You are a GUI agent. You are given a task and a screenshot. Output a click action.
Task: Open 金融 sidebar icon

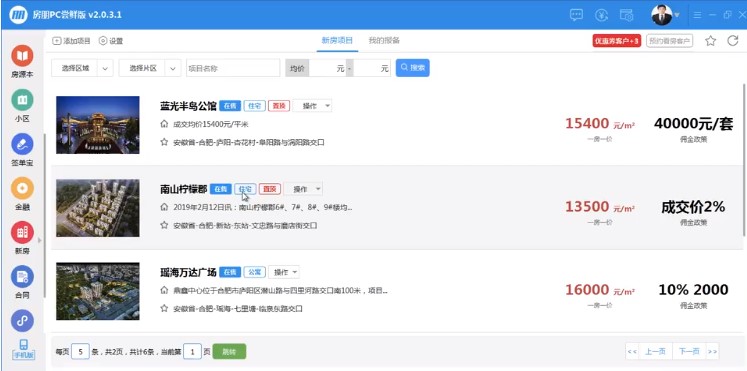pos(22,188)
